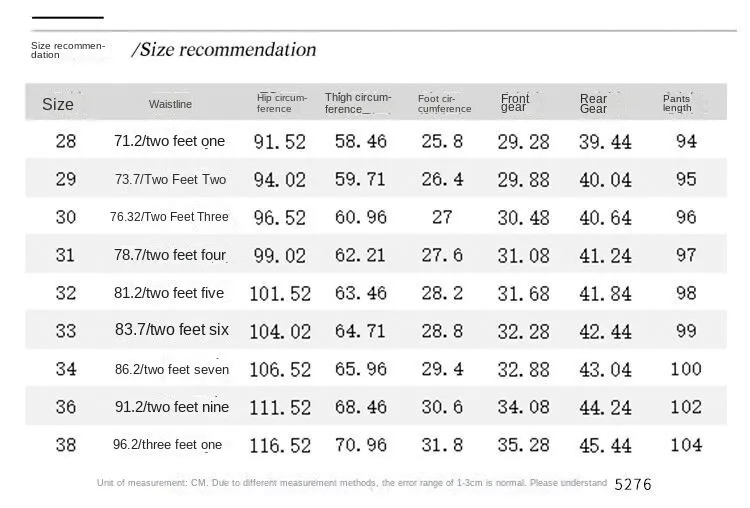Select the size 28 row label
The height and width of the screenshot is (508, 750).
coord(65,141)
